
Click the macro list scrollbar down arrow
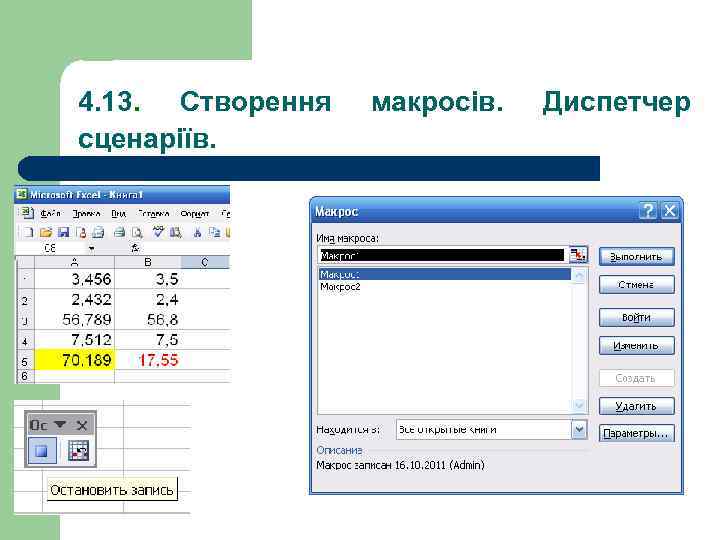tap(579, 405)
